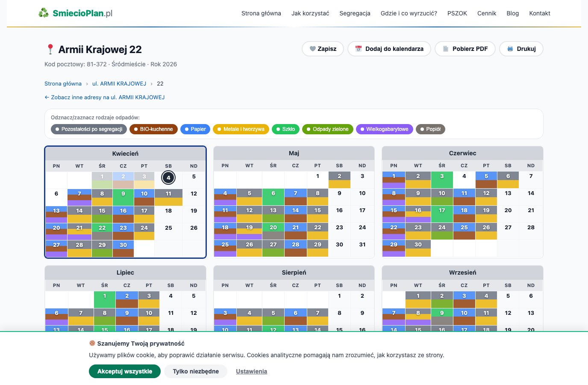This screenshot has height=385, width=588.
Task: Disable the Szkło waste filter chip
Action: 285,129
